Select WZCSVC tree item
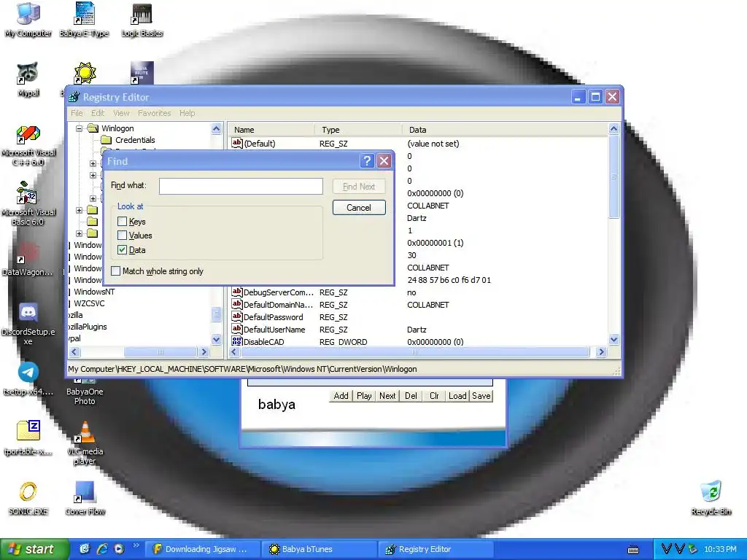This screenshot has height=560, width=747. [x=89, y=303]
